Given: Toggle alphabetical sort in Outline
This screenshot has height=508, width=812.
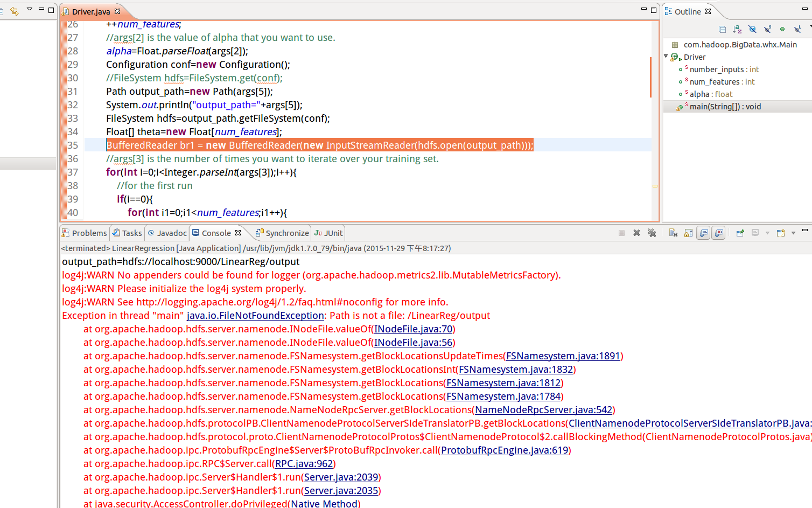Looking at the screenshot, I should click(x=738, y=29).
